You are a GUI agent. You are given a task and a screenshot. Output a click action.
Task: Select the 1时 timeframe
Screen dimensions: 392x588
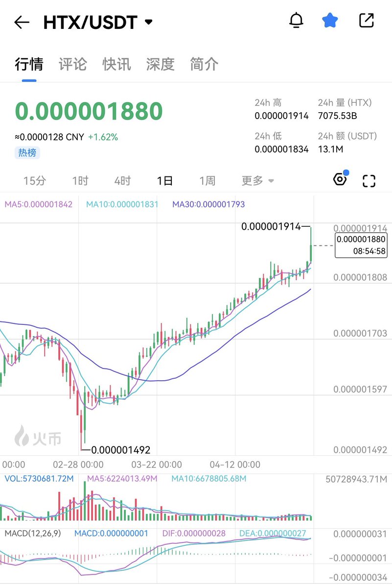[80, 181]
